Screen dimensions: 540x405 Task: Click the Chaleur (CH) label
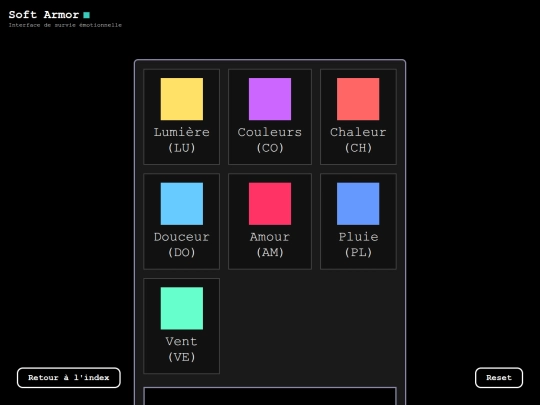[x=358, y=140]
